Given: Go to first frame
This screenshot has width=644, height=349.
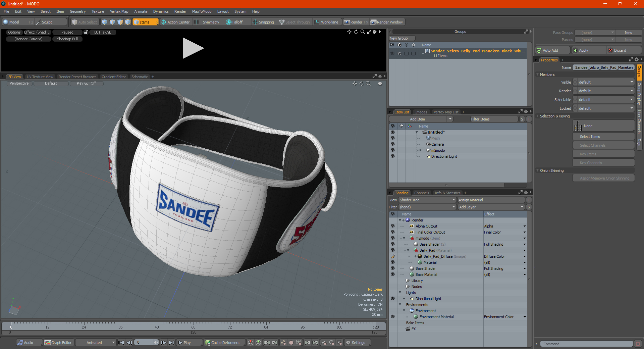Looking at the screenshot, I should pyautogui.click(x=121, y=343).
